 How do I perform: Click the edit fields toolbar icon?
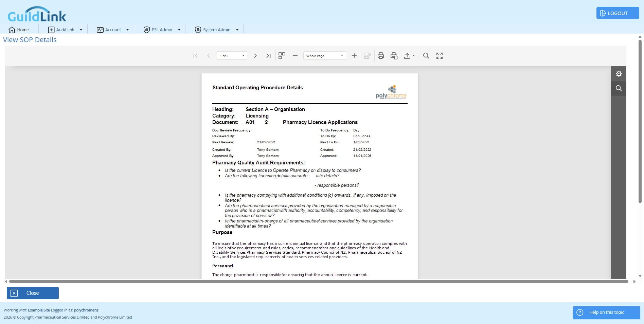(367, 56)
